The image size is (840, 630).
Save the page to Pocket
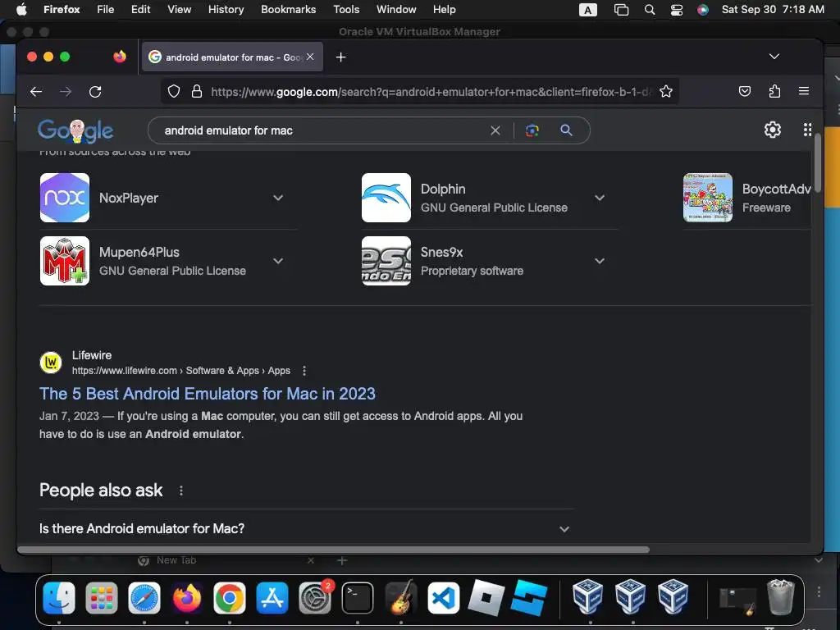coord(745,91)
